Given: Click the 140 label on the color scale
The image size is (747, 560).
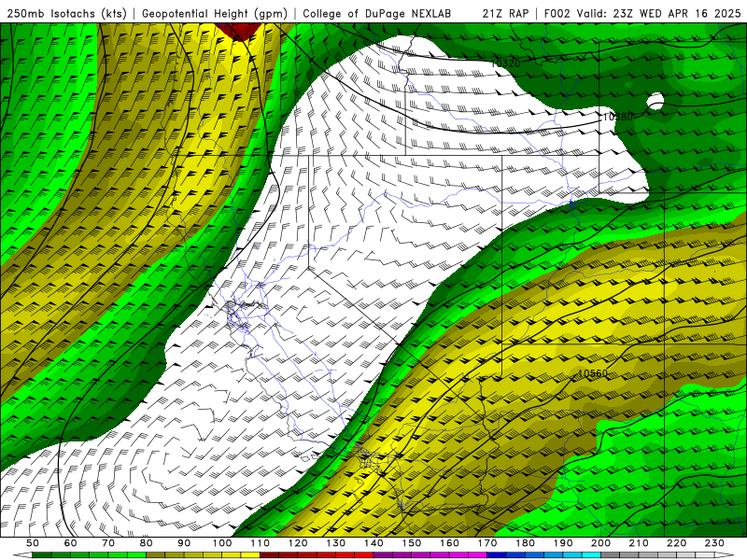Looking at the screenshot, I should (x=373, y=543).
